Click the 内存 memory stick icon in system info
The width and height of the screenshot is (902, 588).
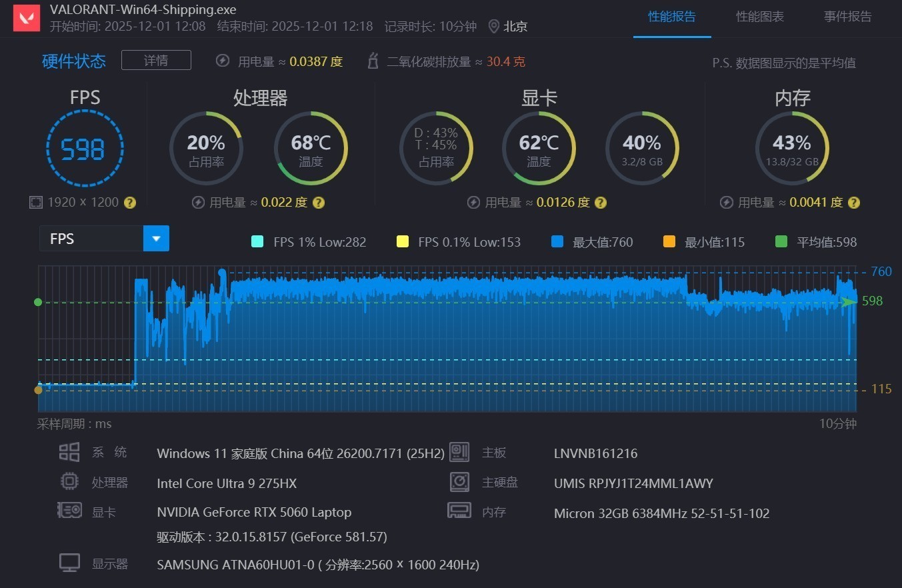[x=460, y=510]
